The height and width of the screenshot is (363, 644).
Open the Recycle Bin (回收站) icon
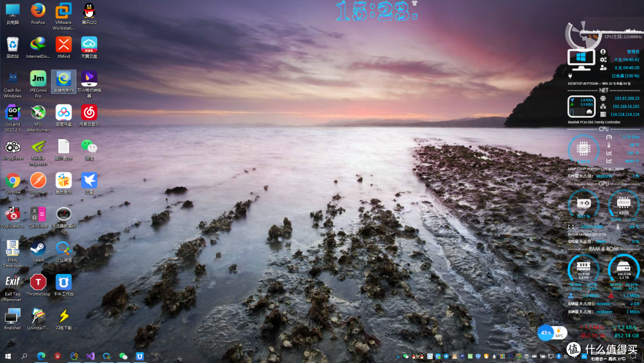[x=13, y=47]
